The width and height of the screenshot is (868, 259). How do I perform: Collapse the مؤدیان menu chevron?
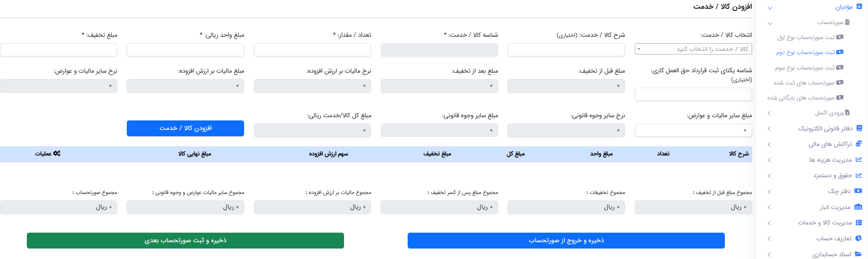pos(770,8)
